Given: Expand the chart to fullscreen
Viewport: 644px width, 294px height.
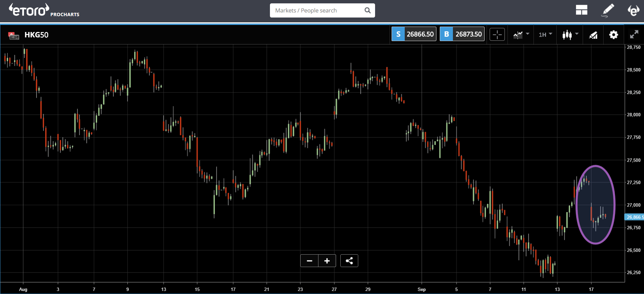Looking at the screenshot, I should point(634,34).
